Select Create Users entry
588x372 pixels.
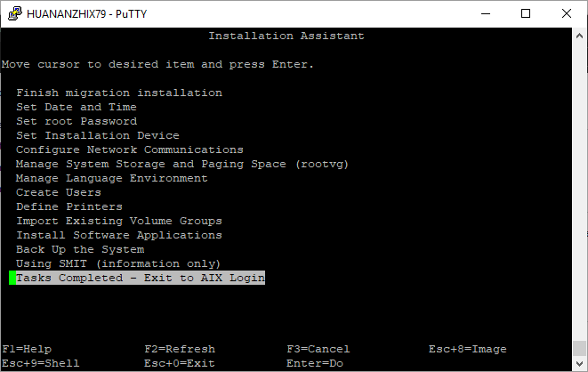tap(59, 192)
